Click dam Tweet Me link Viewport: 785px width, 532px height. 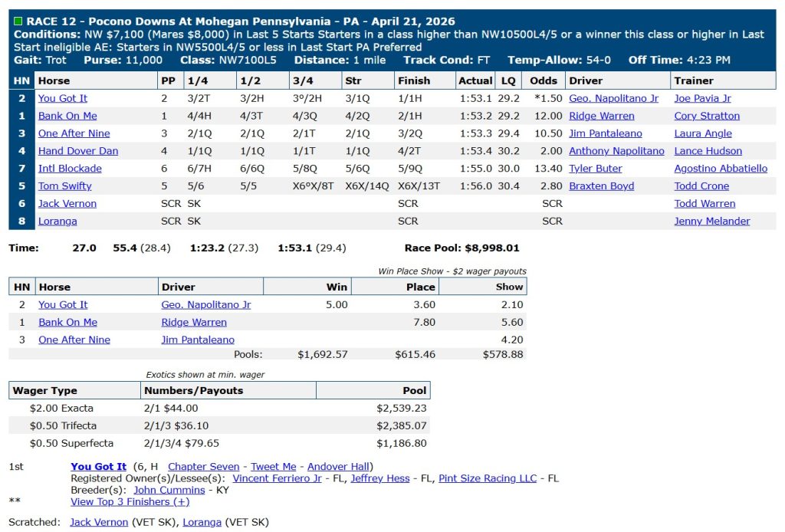click(x=273, y=467)
